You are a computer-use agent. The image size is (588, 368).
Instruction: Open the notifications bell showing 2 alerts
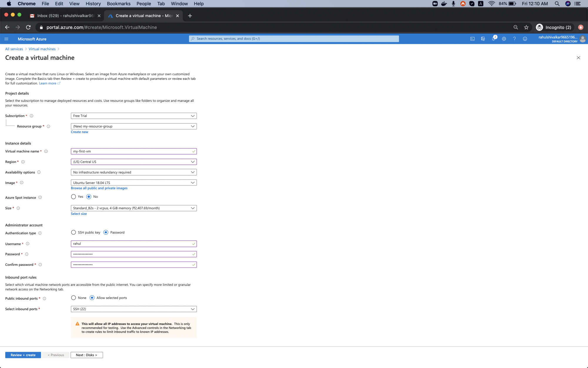[494, 39]
